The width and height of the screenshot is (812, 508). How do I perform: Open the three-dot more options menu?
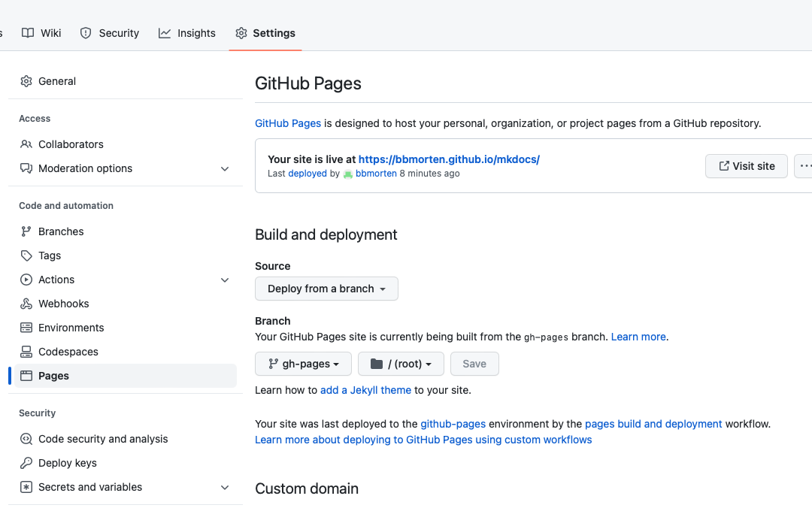[804, 166]
